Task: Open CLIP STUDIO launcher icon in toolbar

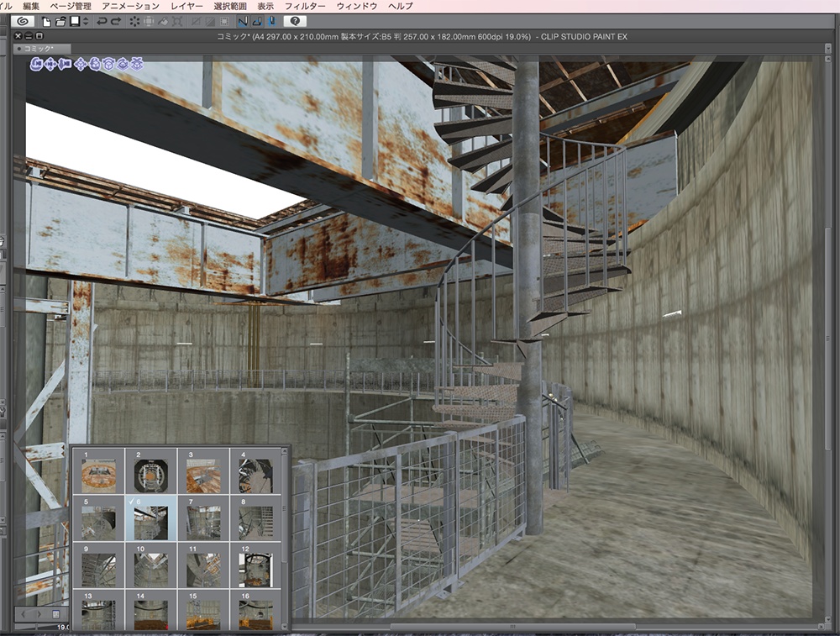Action: click(23, 22)
